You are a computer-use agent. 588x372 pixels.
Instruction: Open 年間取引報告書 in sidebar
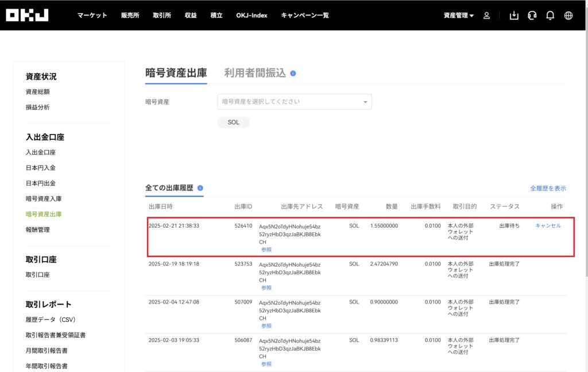point(47,366)
